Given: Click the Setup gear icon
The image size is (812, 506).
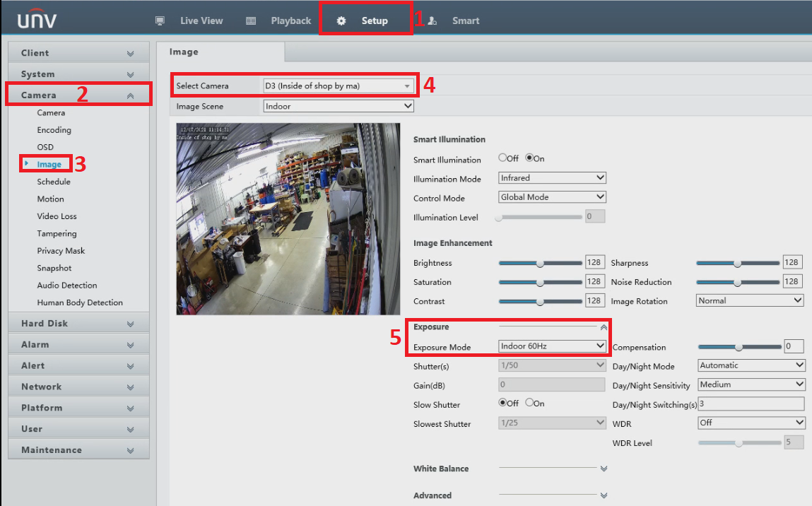Looking at the screenshot, I should (x=341, y=20).
